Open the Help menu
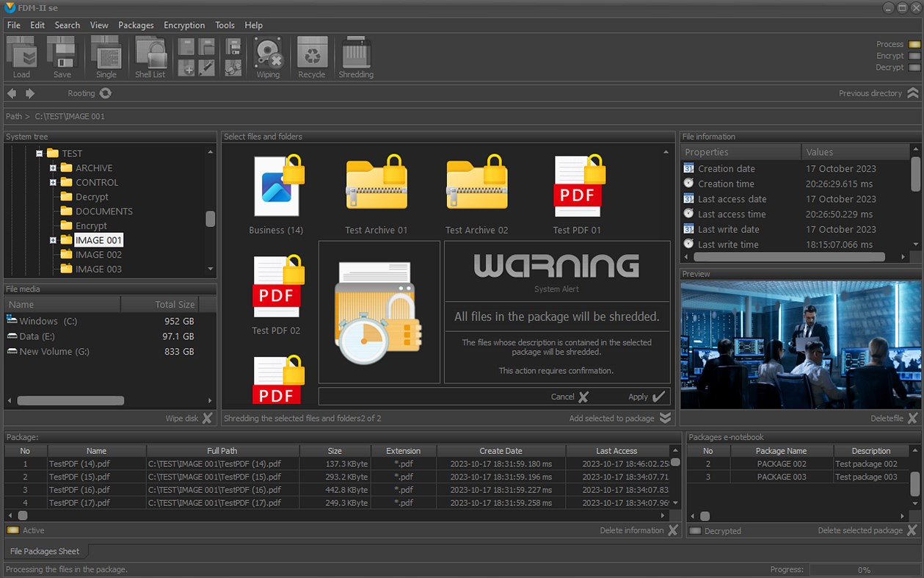The height and width of the screenshot is (578, 924). (253, 25)
